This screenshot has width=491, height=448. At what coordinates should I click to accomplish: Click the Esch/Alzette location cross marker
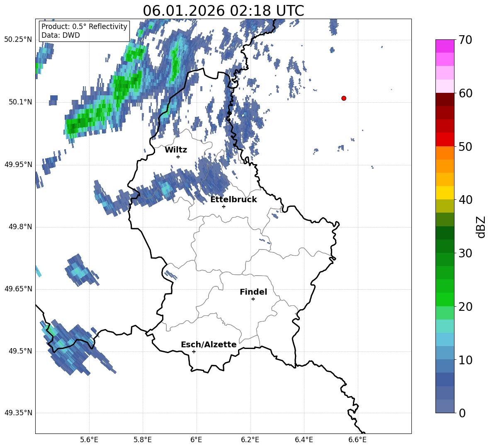194,351
